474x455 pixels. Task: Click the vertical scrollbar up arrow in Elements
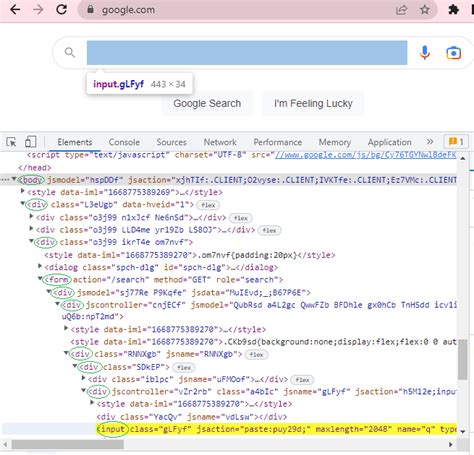click(463, 158)
